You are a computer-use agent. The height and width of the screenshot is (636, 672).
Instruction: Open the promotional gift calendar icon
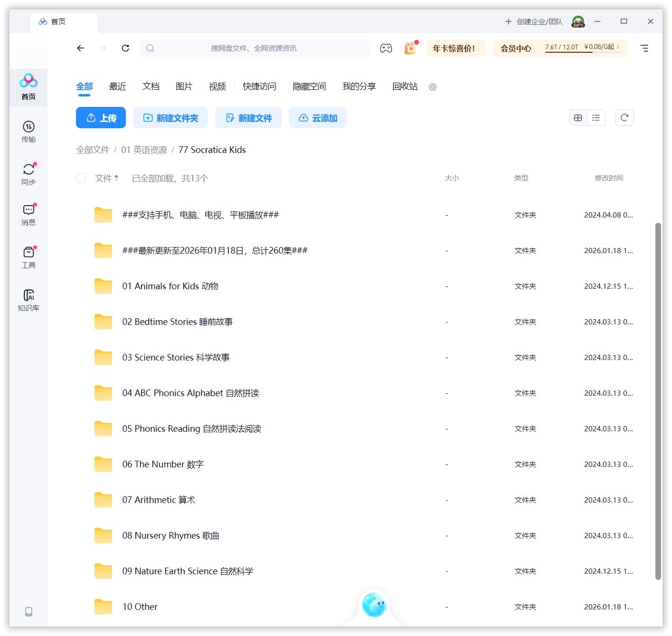(409, 48)
